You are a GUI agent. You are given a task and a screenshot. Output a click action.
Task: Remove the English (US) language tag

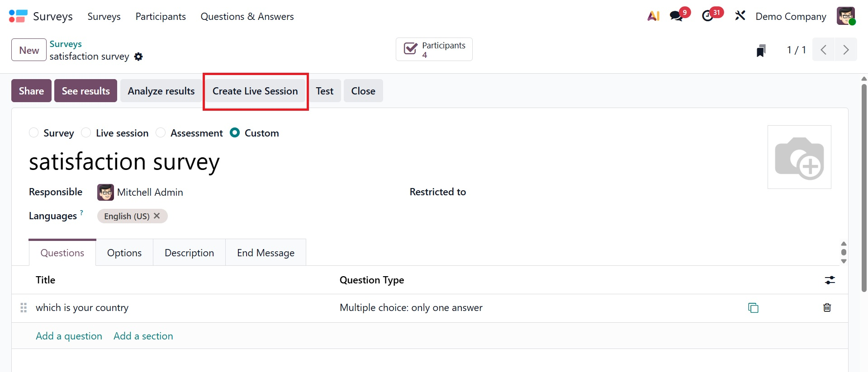157,216
